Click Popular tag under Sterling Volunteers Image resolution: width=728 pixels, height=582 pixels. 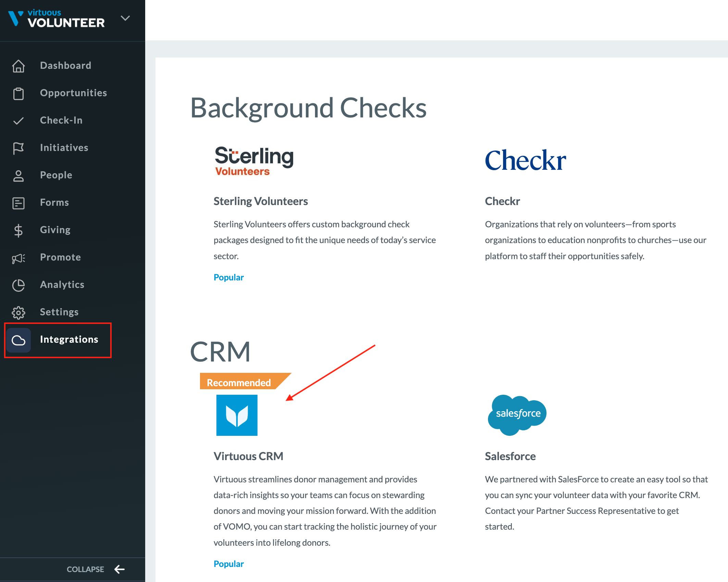pos(228,277)
